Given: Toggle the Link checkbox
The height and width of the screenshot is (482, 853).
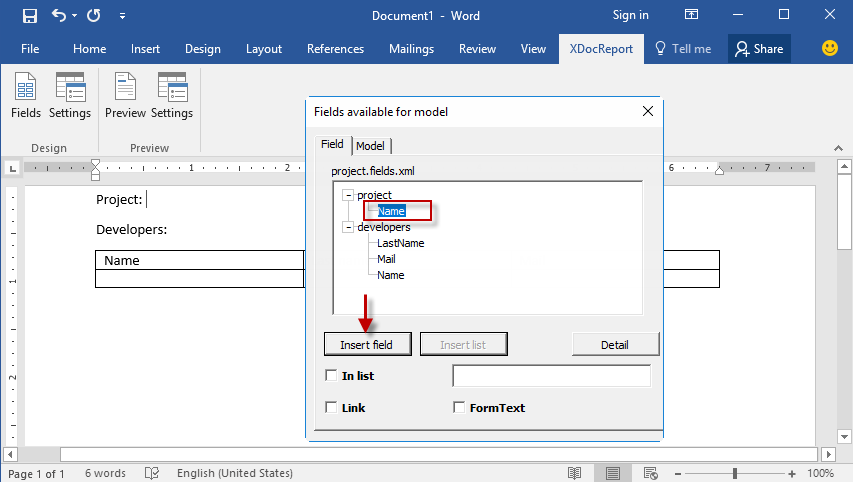Looking at the screenshot, I should pyautogui.click(x=332, y=408).
